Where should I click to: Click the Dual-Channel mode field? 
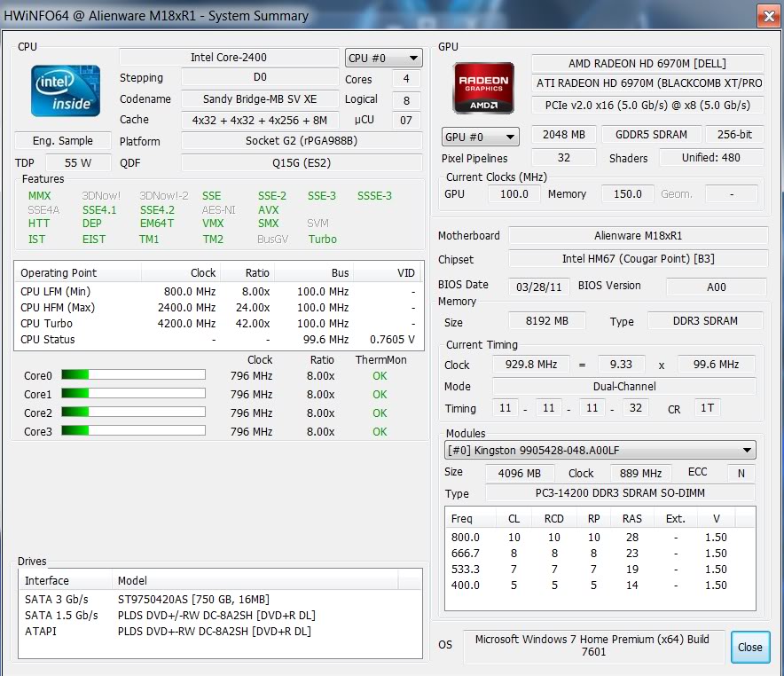624,387
